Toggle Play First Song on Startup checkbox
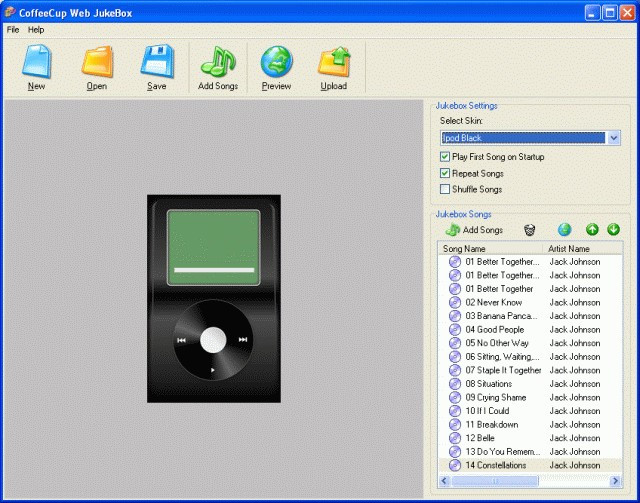 click(x=445, y=157)
